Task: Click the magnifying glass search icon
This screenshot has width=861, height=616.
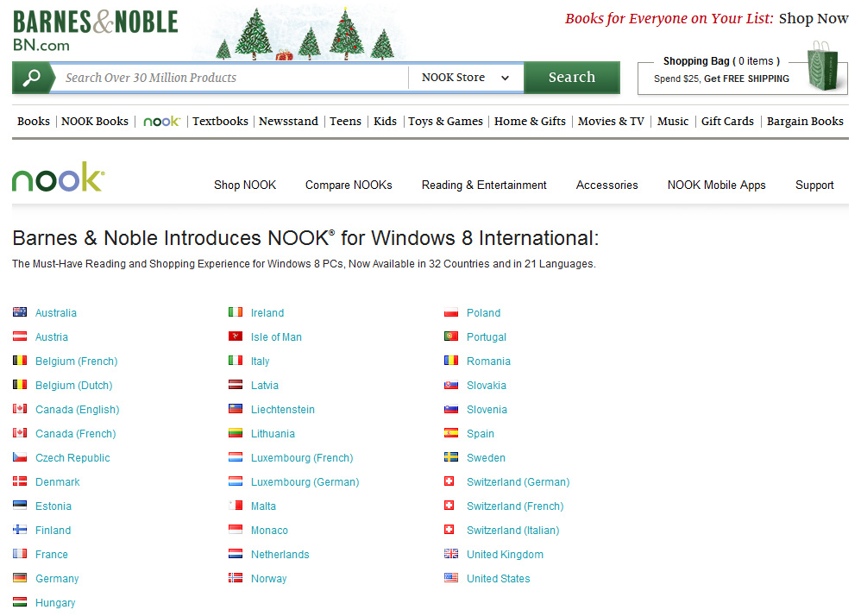Action: [x=32, y=78]
